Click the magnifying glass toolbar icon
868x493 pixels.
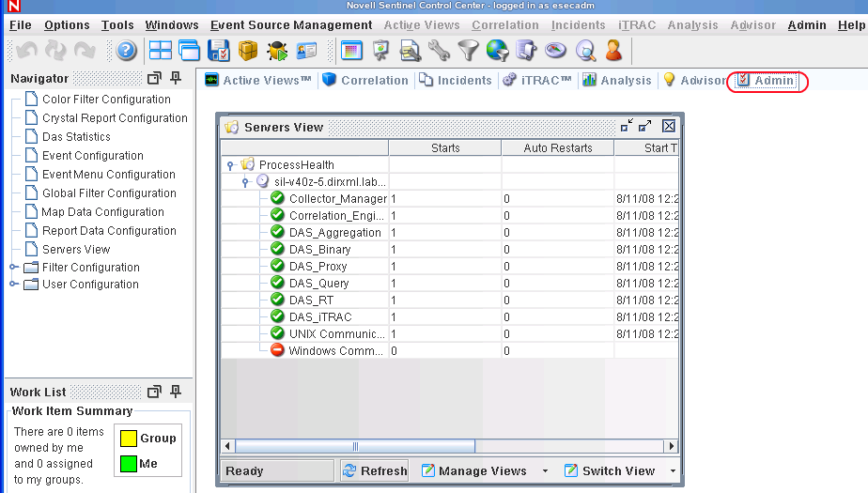pos(585,51)
